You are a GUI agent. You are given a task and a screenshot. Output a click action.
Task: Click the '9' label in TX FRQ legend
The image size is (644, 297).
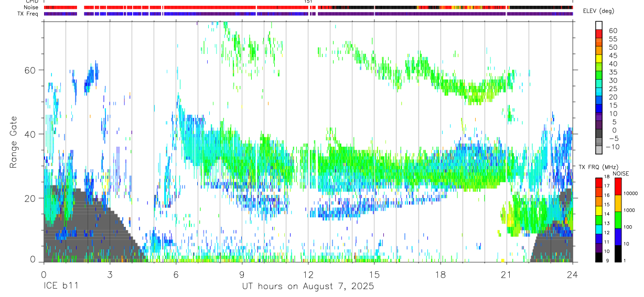coord(607,261)
